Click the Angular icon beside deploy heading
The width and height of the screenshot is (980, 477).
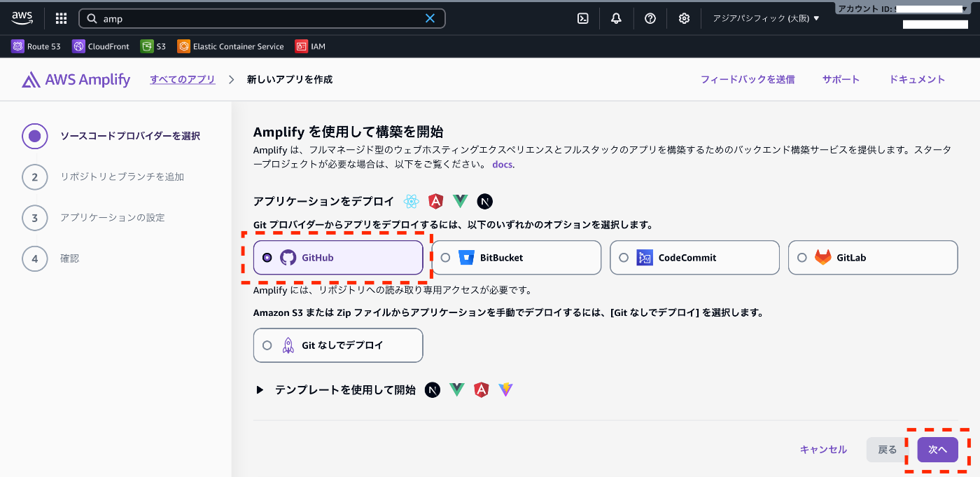(436, 202)
